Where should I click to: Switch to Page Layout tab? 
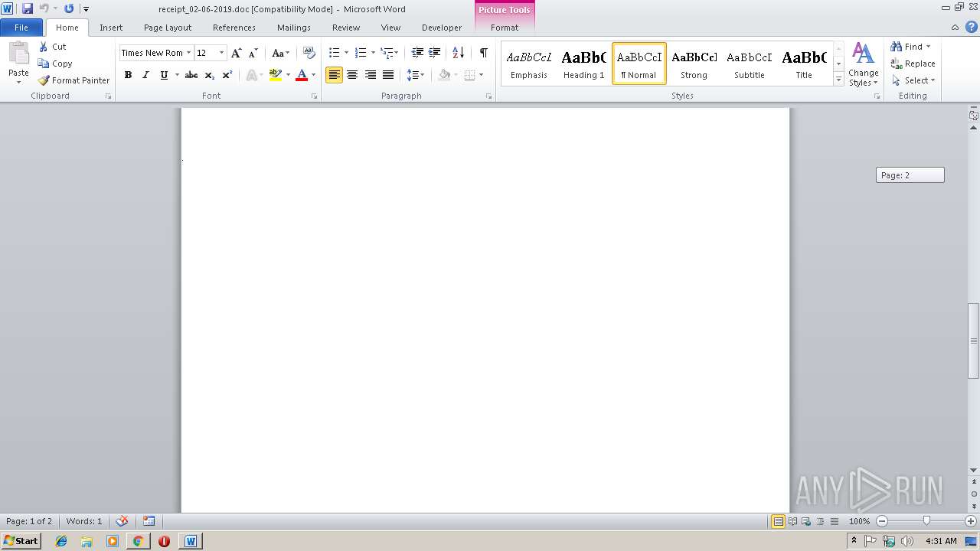coord(168,28)
